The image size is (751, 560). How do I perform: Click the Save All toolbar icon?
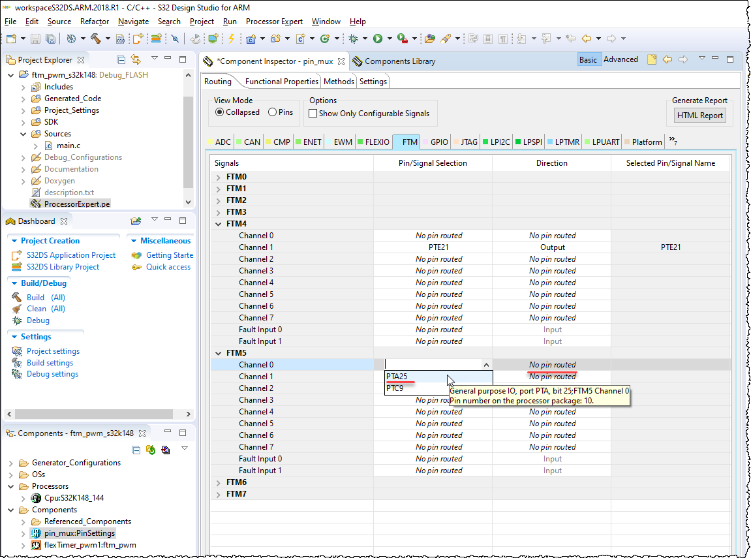(50, 38)
